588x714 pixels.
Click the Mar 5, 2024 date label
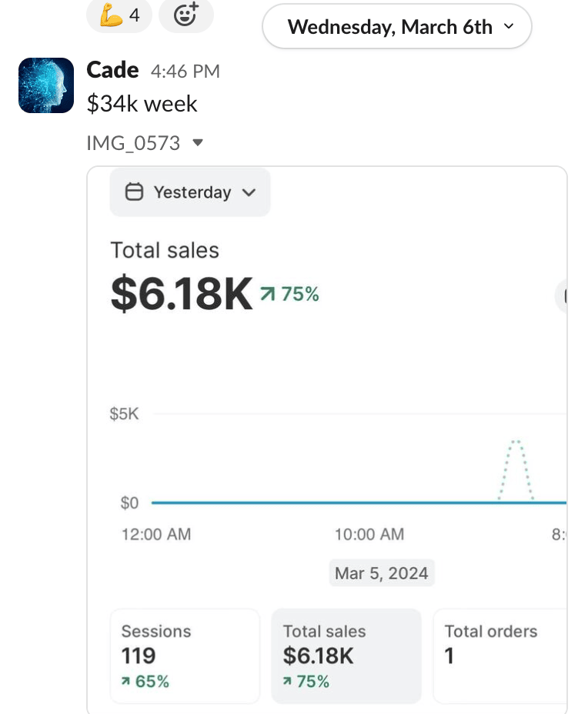click(x=382, y=573)
